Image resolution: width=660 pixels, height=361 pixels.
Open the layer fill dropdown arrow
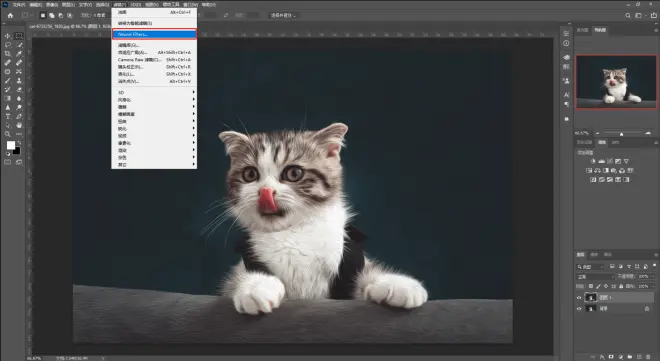653,286
